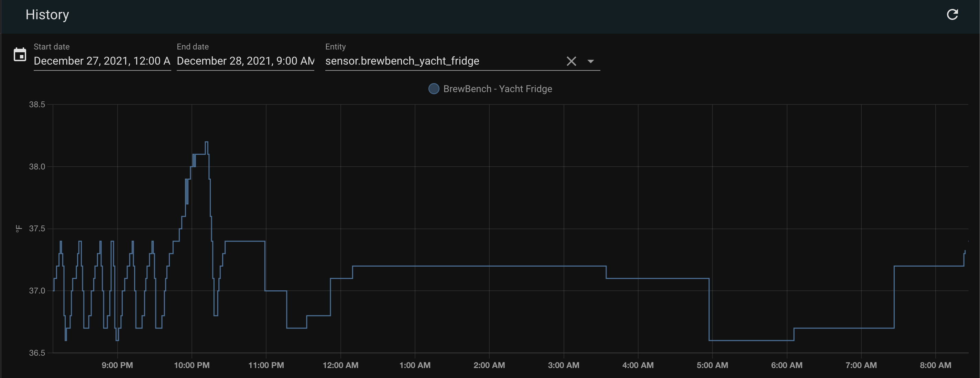The width and height of the screenshot is (980, 378).
Task: Click the 5:00 AM axis label
Action: click(x=712, y=365)
